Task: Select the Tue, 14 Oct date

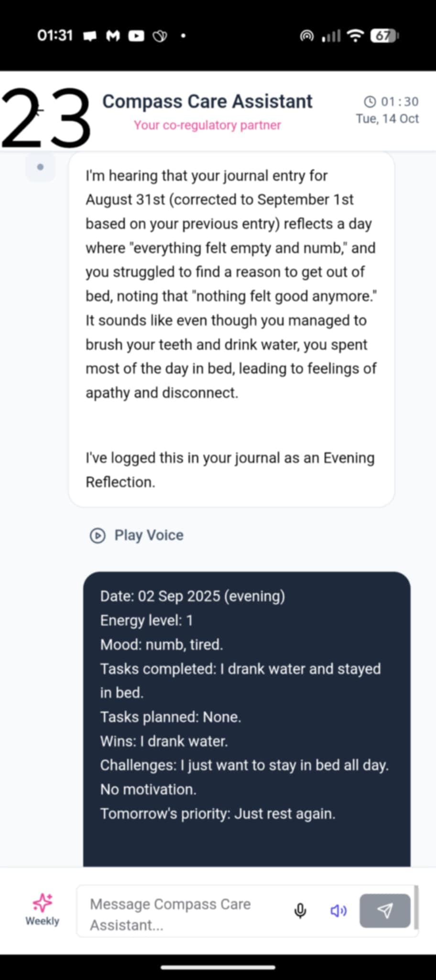Action: point(387,119)
